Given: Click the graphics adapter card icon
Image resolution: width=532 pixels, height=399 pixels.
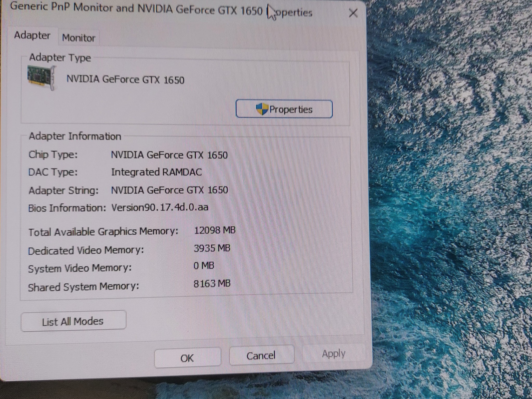Looking at the screenshot, I should coord(41,78).
